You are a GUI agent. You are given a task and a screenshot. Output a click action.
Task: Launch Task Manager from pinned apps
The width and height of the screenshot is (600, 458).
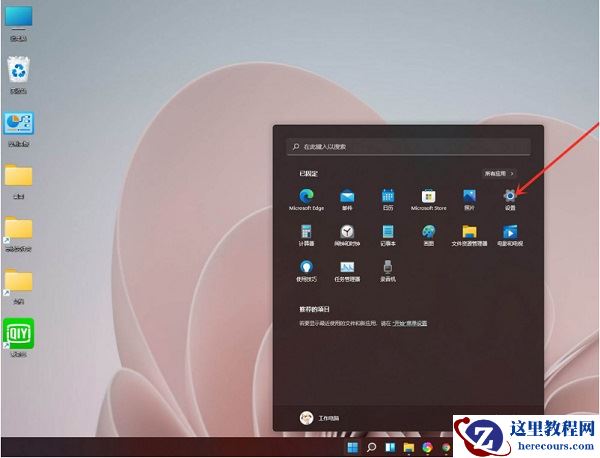347,271
